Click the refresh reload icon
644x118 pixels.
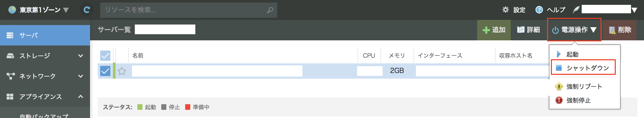pyautogui.click(x=87, y=10)
